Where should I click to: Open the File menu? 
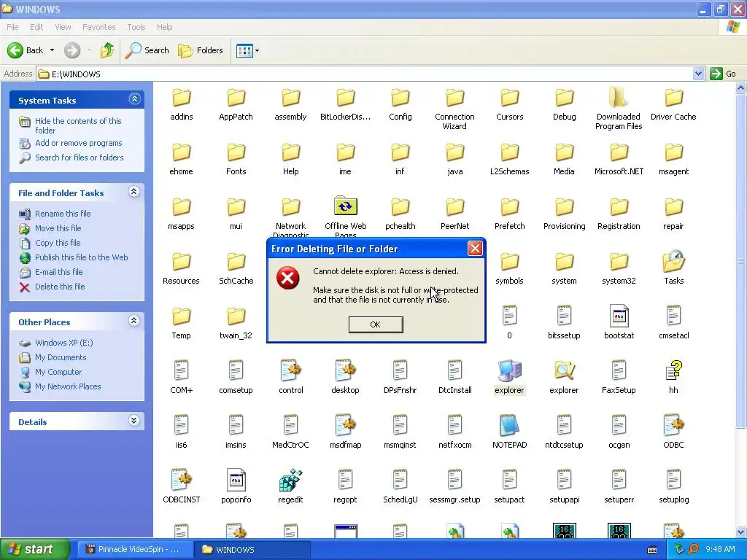pos(12,27)
